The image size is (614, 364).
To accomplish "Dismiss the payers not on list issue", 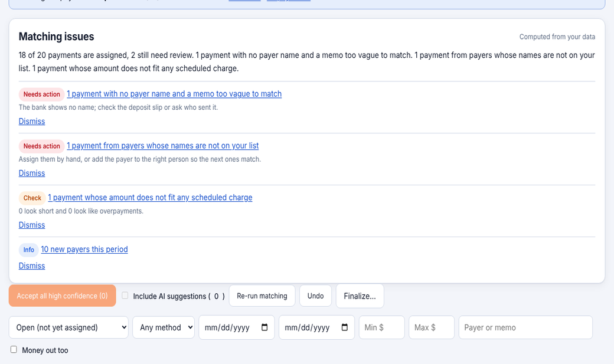I will tap(32, 173).
